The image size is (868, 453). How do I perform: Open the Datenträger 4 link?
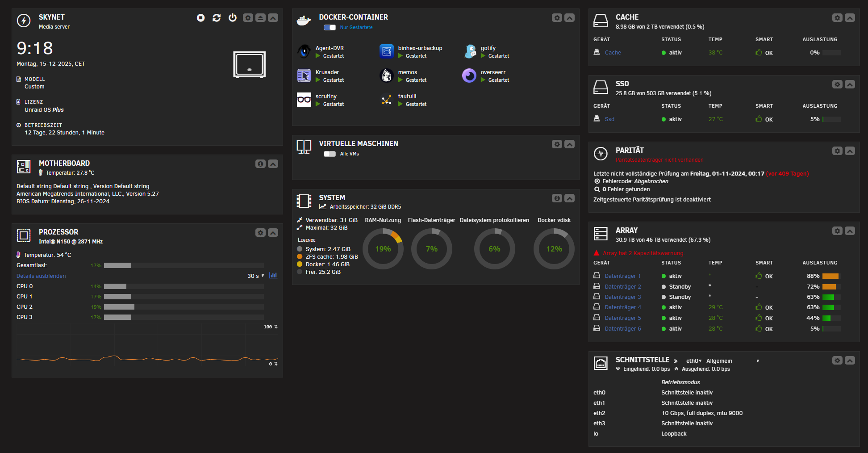coord(622,307)
